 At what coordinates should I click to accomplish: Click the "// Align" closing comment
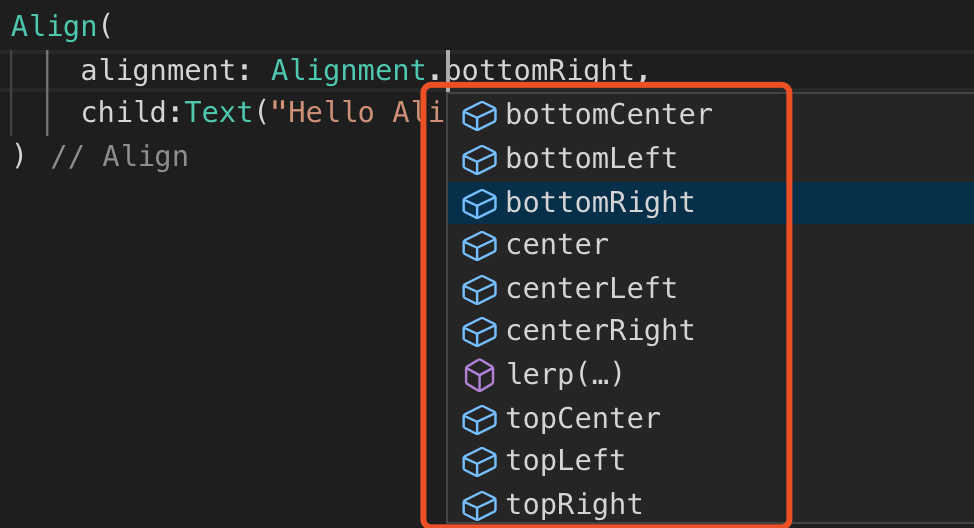119,157
